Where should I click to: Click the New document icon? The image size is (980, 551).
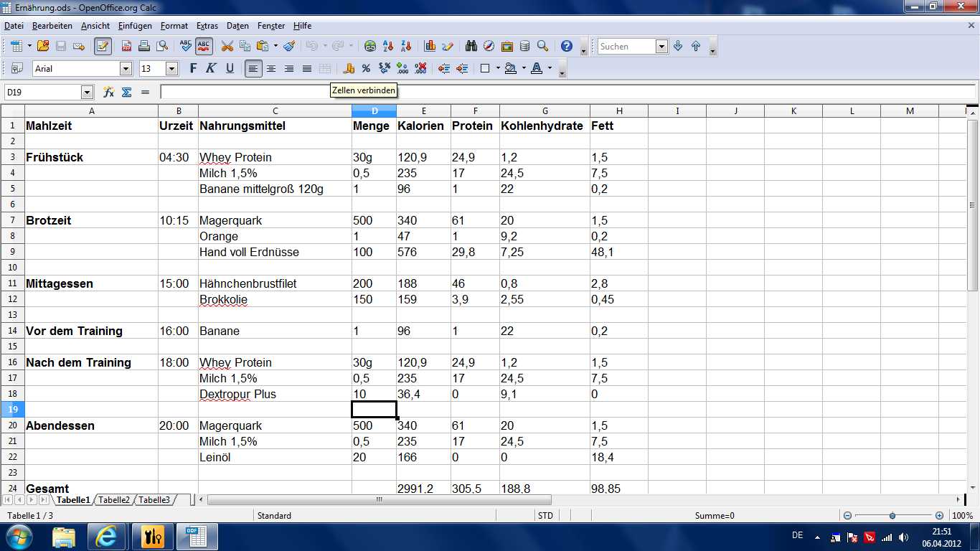coord(17,46)
